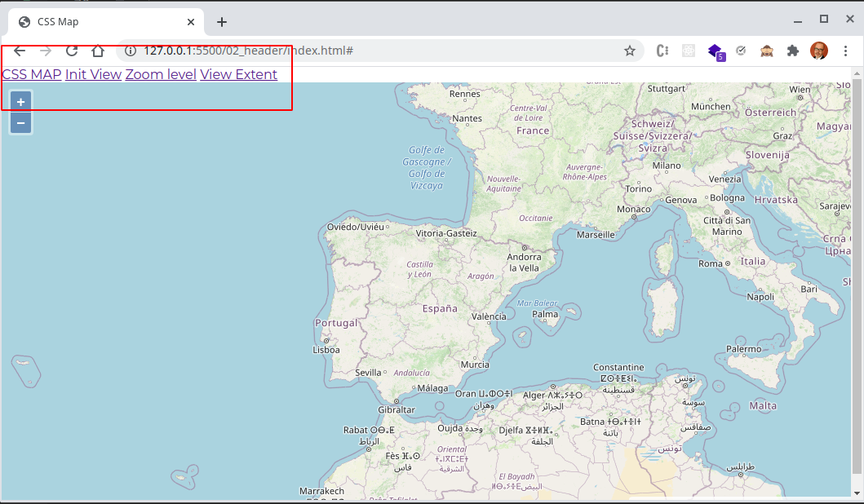Viewport: 864px width, 504px height.
Task: Click the monkey face extension icon
Action: coord(767,51)
